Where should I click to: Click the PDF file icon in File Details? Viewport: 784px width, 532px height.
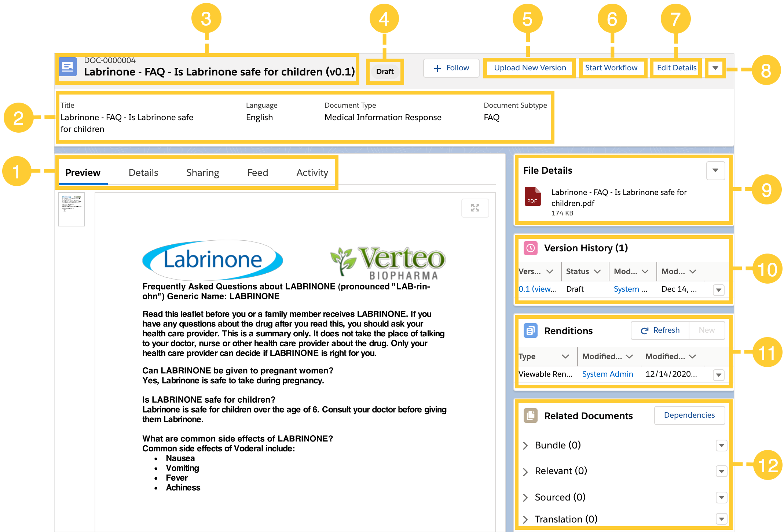[x=532, y=197]
